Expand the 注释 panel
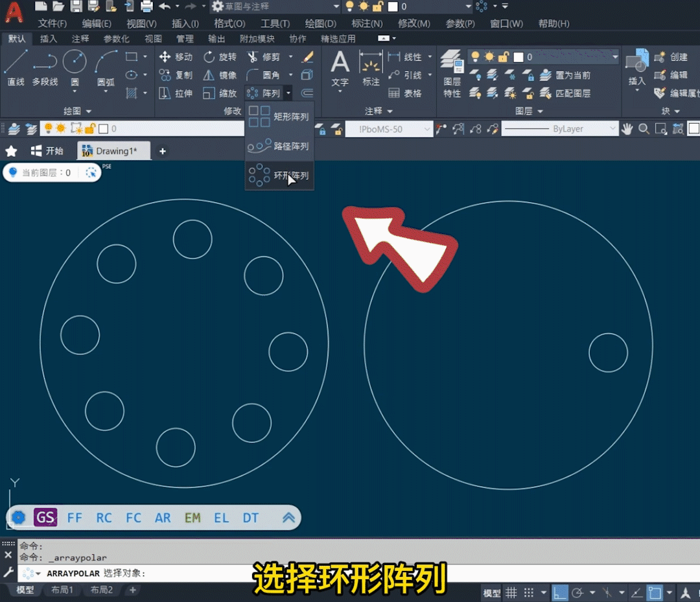Screen dimensions: 700x602 (x=378, y=111)
